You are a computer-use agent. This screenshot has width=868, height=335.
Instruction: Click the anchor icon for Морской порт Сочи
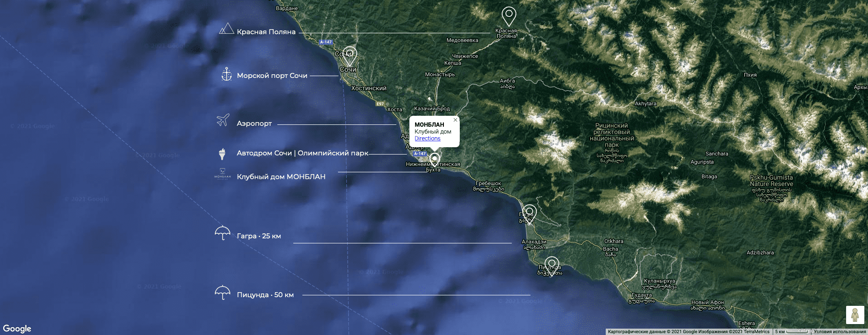(227, 74)
